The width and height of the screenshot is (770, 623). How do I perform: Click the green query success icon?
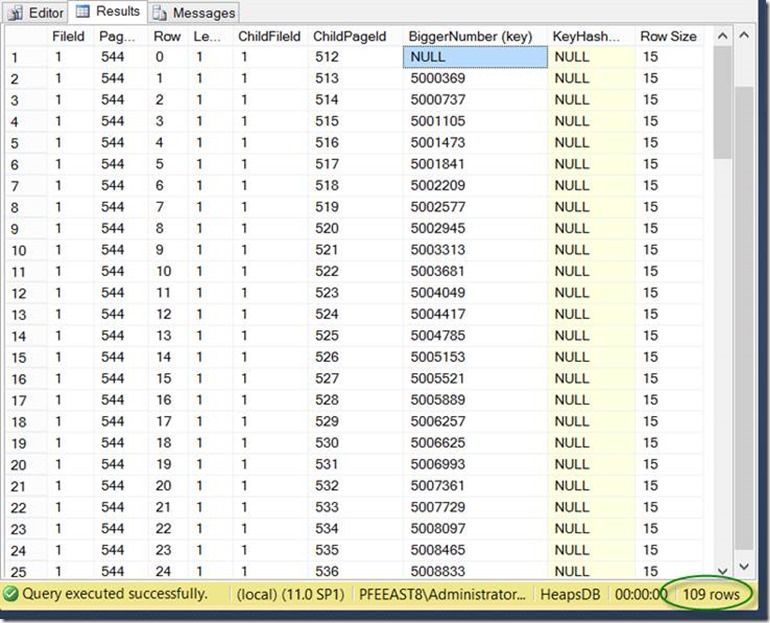[10, 594]
